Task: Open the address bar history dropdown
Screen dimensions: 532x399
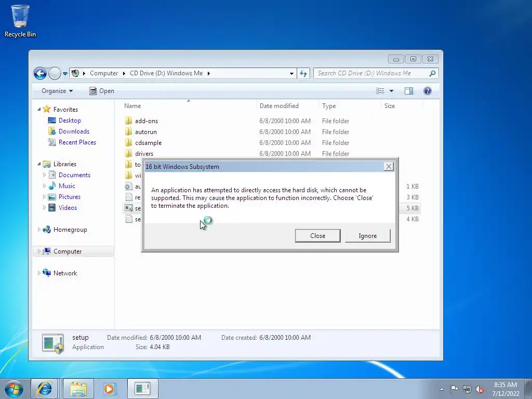Action: pyautogui.click(x=291, y=73)
